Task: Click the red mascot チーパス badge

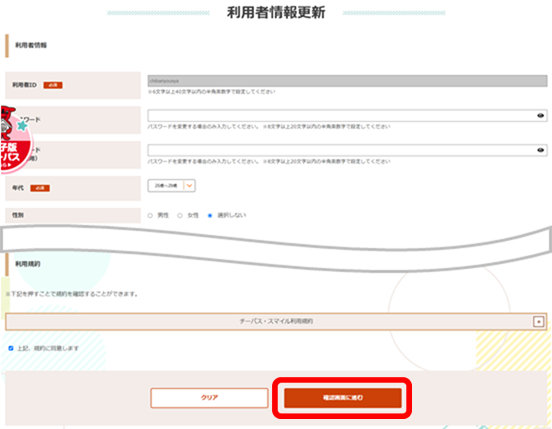Action: pyautogui.click(x=16, y=140)
